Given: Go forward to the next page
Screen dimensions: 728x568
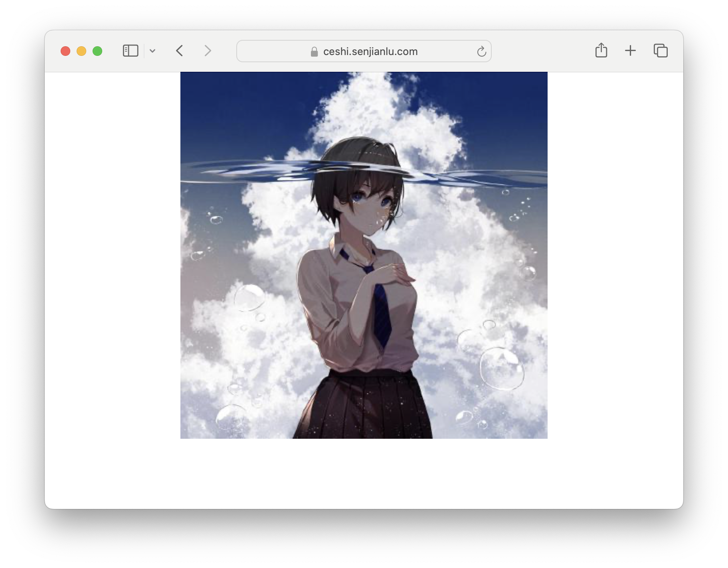Looking at the screenshot, I should [208, 51].
